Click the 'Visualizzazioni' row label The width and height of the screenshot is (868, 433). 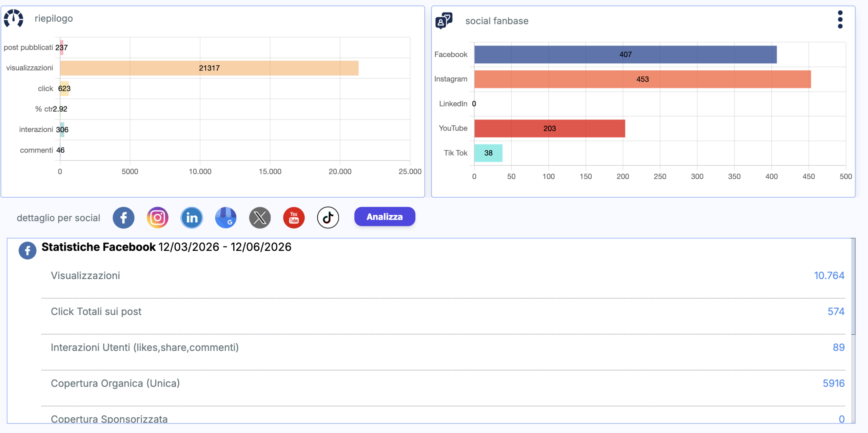click(x=85, y=275)
